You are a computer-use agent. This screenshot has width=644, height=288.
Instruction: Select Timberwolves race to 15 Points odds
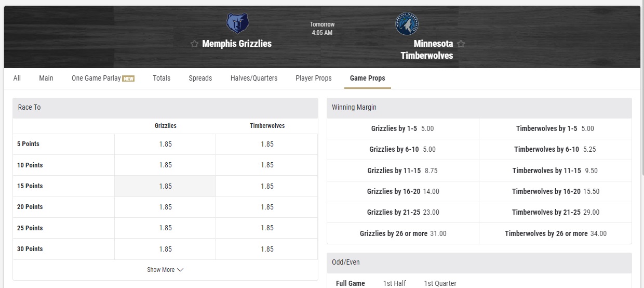267,186
